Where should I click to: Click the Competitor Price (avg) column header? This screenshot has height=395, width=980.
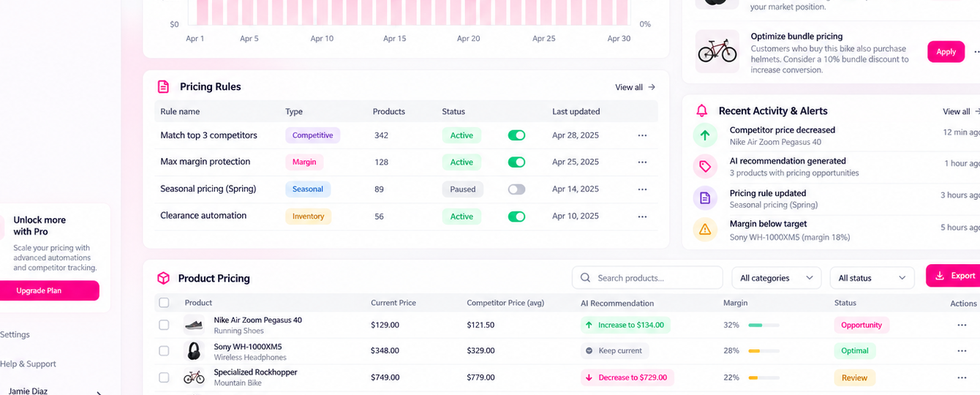pos(506,303)
